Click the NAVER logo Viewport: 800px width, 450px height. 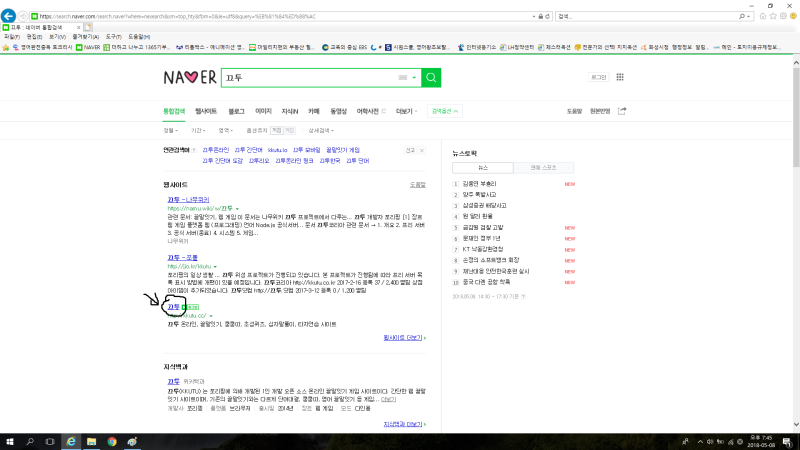tap(190, 78)
